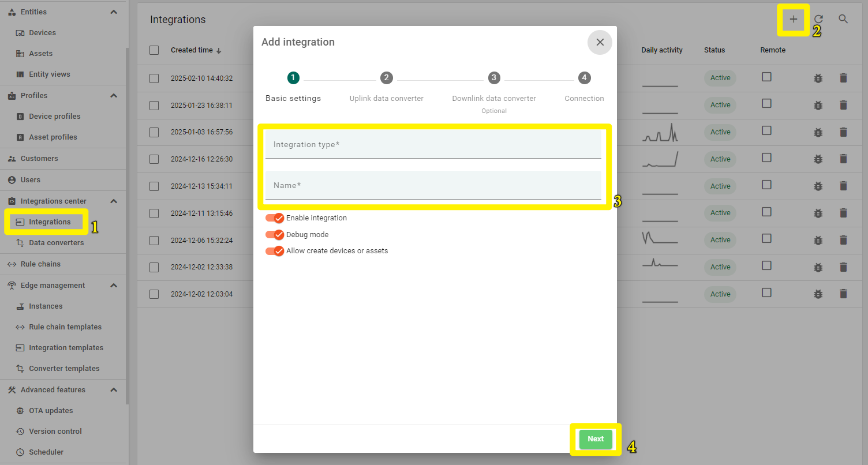Delete the integration created 2024-12-02 12:03:04
The width and height of the screenshot is (868, 465).
(x=843, y=294)
